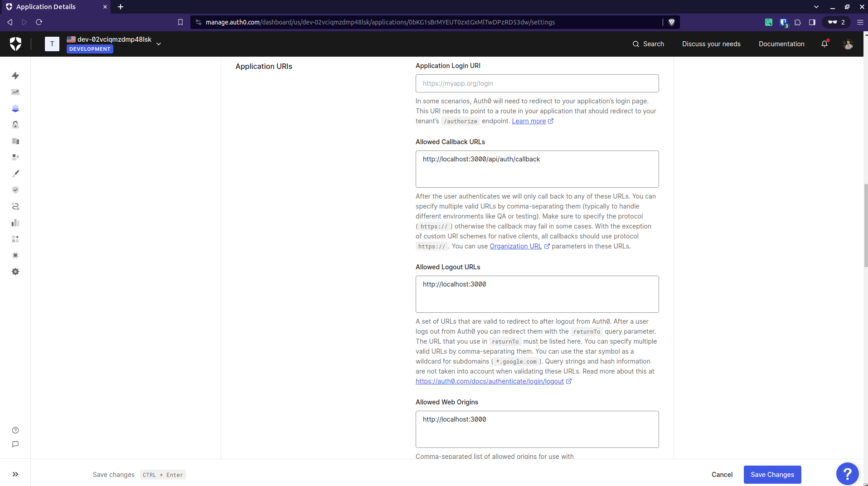Click the Application Login URI input field
The height and width of the screenshot is (486, 868).
click(537, 83)
